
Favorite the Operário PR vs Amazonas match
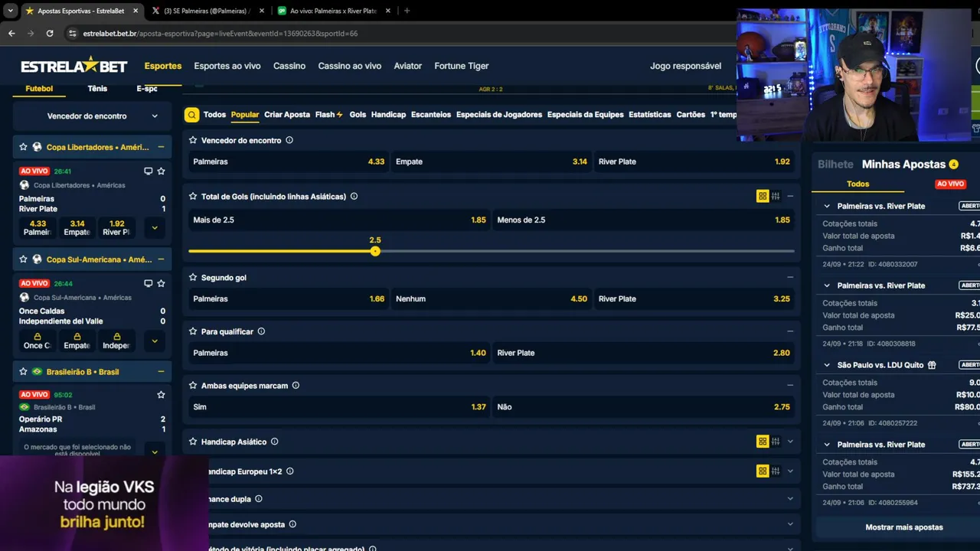click(x=161, y=395)
